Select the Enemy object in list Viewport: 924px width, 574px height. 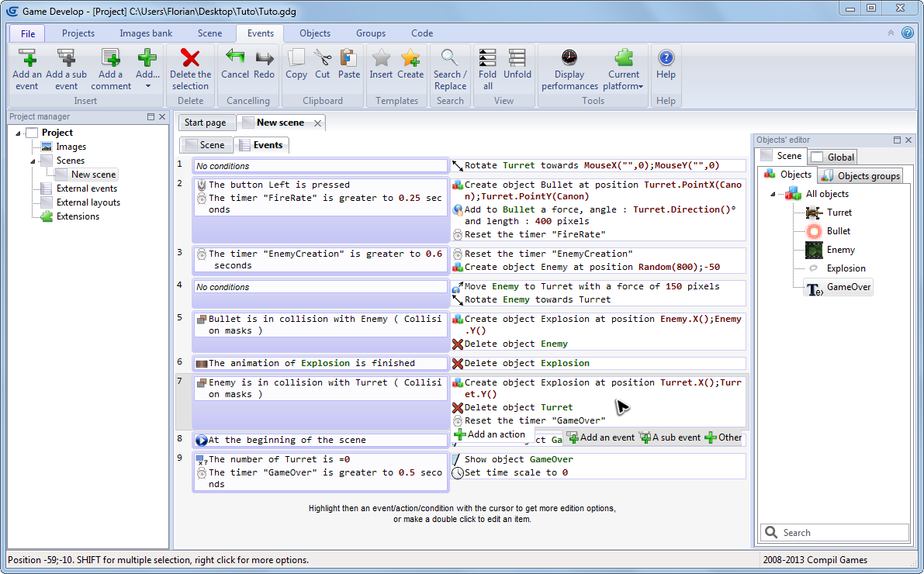tap(840, 250)
